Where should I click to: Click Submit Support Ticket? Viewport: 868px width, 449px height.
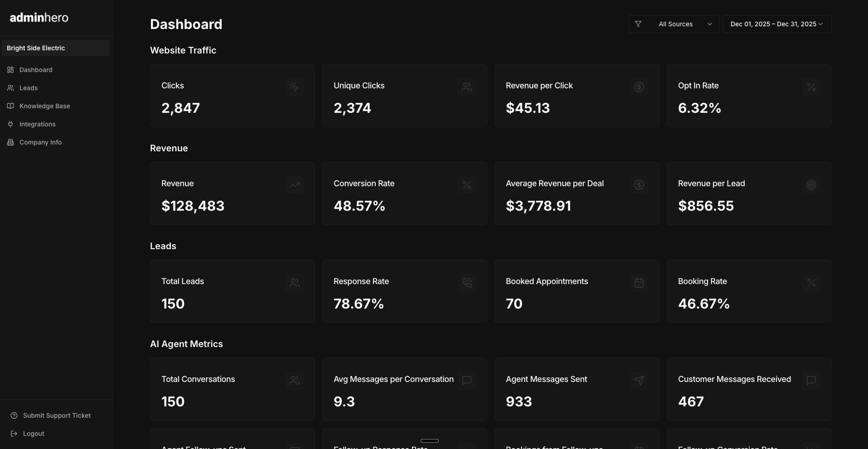pos(50,415)
